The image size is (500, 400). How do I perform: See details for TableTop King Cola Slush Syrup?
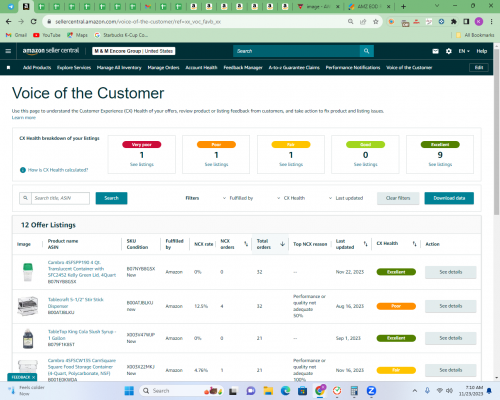(451, 338)
